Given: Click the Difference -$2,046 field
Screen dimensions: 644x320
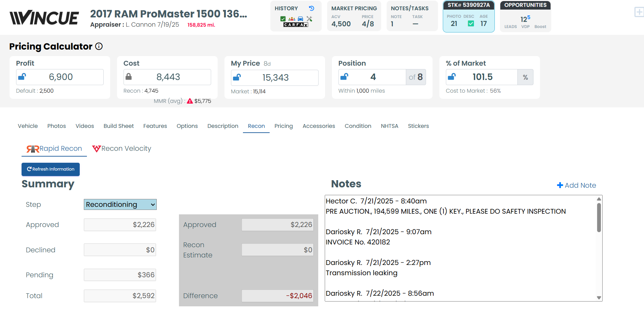Looking at the screenshot, I should (x=278, y=296).
